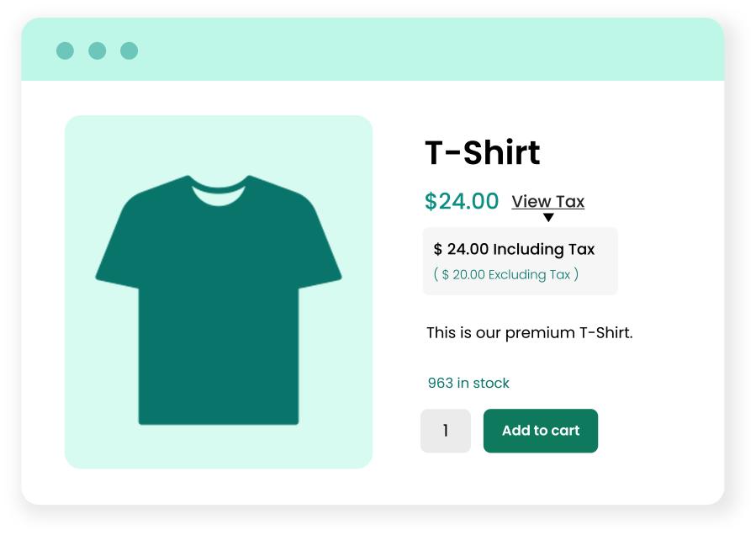
Task: Click the T-shirt's right sleeve
Action: [315, 244]
